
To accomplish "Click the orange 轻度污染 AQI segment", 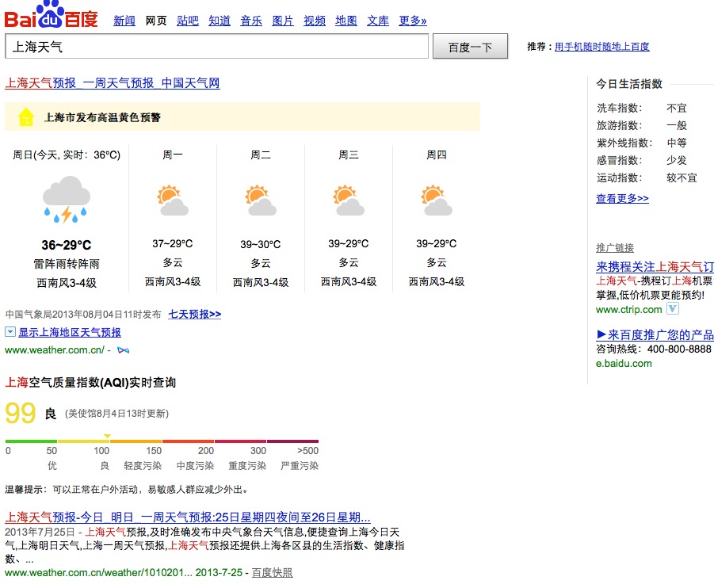I will click(136, 441).
